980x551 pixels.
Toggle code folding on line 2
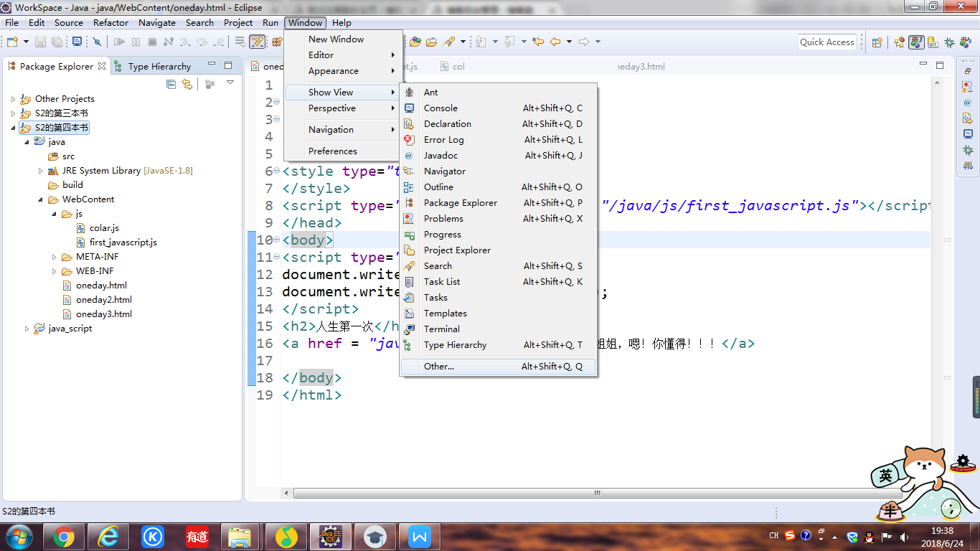coord(277,101)
